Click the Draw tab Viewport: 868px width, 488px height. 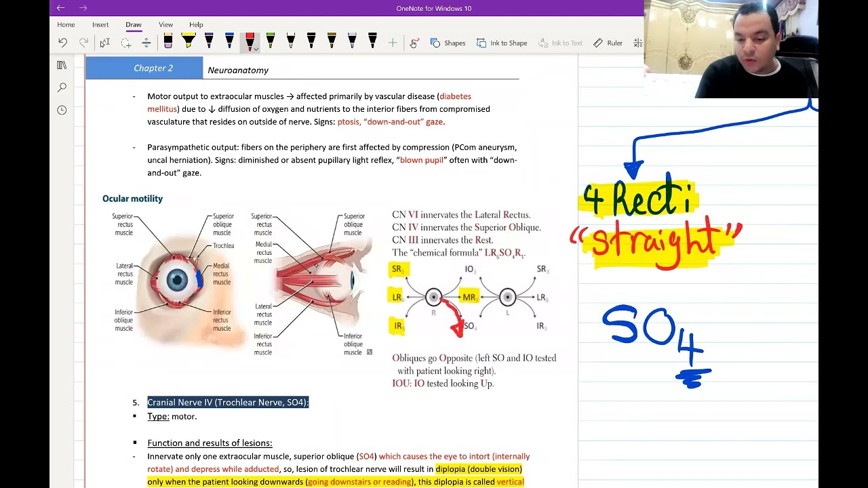click(134, 24)
